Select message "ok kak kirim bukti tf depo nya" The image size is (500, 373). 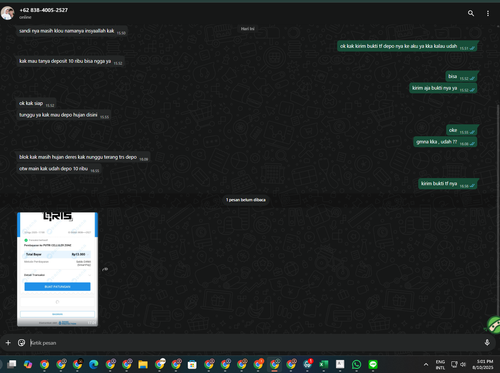click(407, 46)
